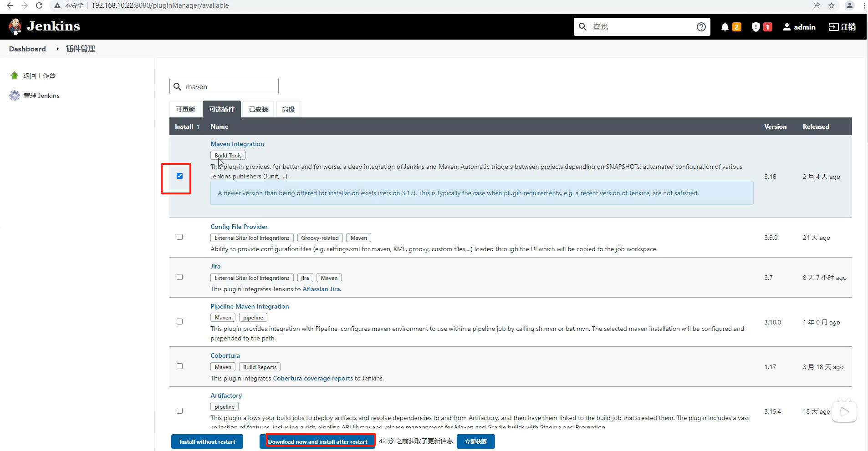Open the Config File Provider link
Screen dimensions: 868x451
239,227
